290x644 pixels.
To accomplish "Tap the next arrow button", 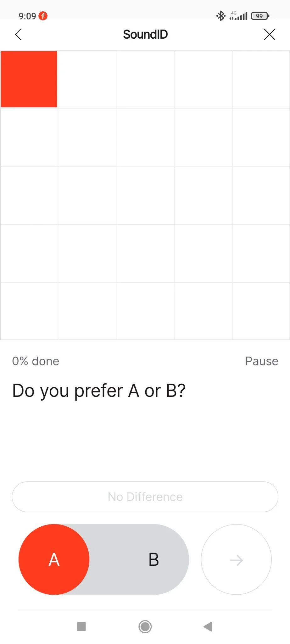I will (x=236, y=559).
